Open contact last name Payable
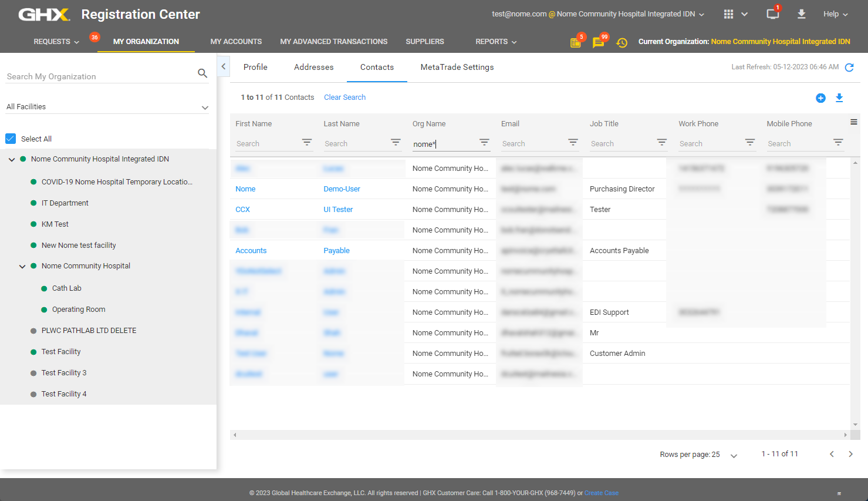Viewport: 868px width, 501px height. [336, 251]
